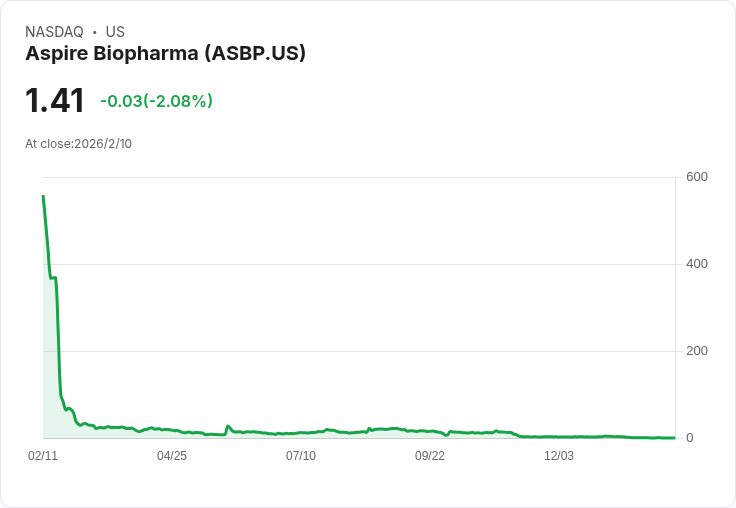
Task: Click the chart's highest peak at start
Action: click(43, 197)
